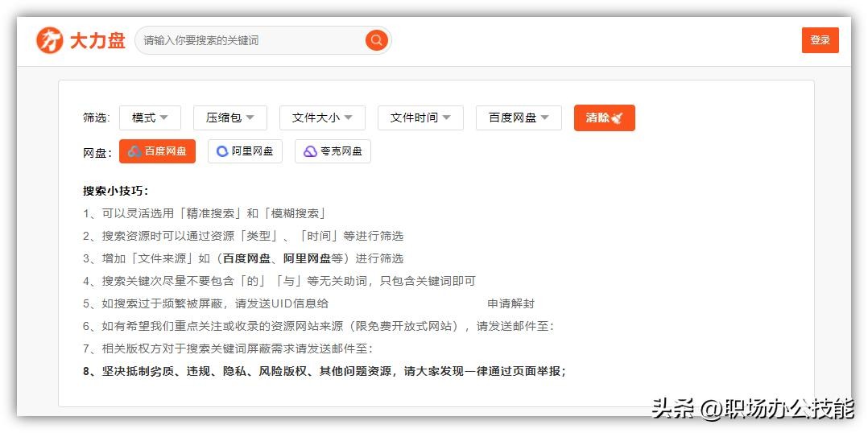Image resolution: width=868 pixels, height=433 pixels.
Task: Expand the 模式 filter dropdown
Action: (x=150, y=118)
